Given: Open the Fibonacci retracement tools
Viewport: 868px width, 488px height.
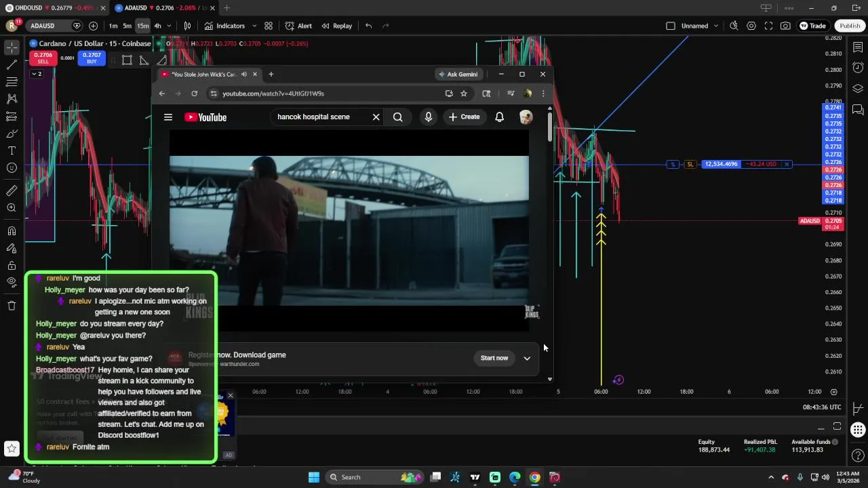Looking at the screenshot, I should [12, 82].
